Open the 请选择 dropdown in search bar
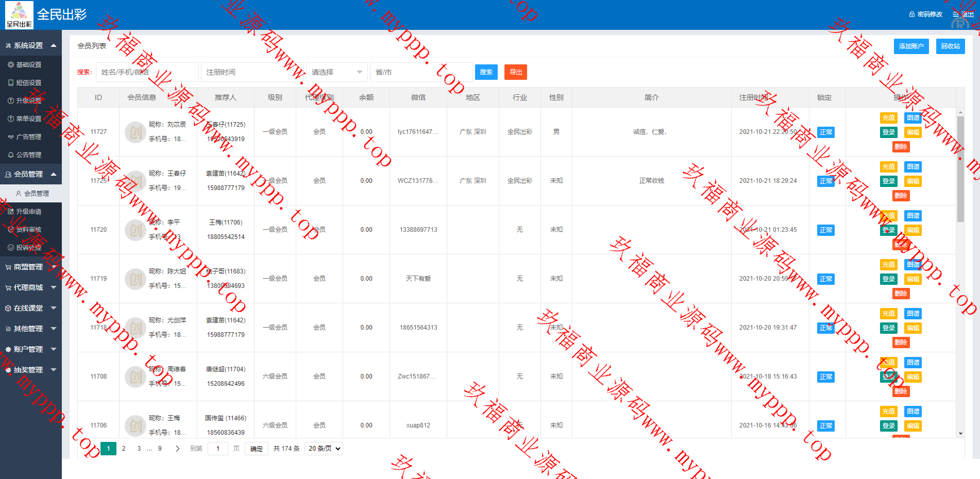 coord(336,72)
